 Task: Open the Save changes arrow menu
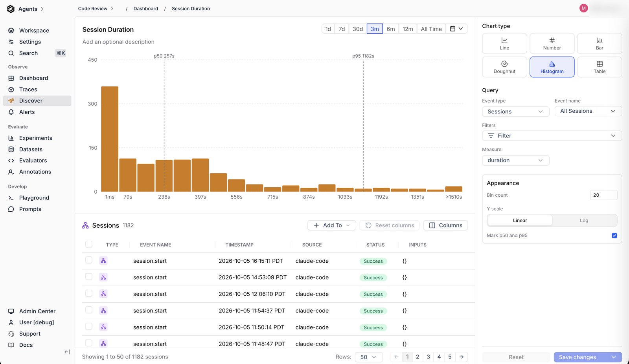[613, 357]
